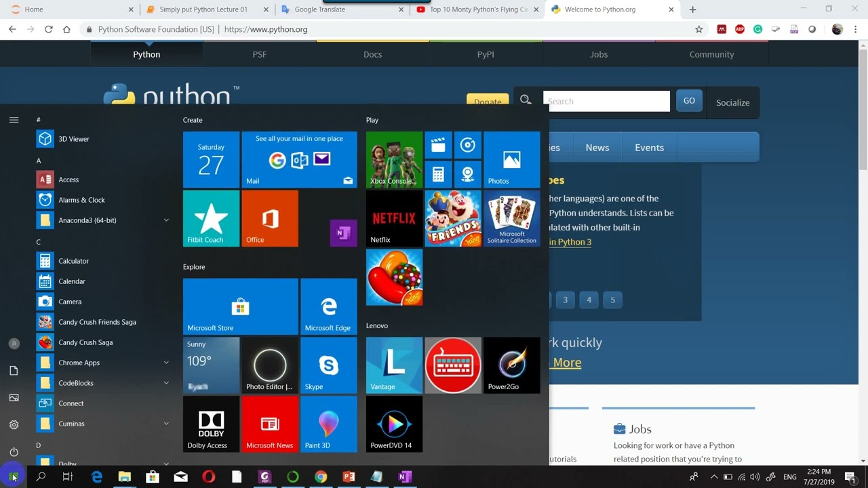Open the Dolby Access tile
The image size is (868, 488).
[211, 424]
